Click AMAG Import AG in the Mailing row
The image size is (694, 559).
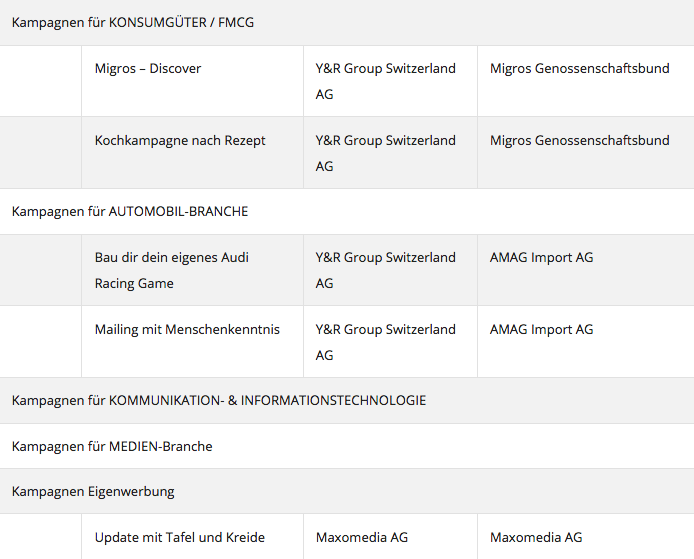[541, 330]
